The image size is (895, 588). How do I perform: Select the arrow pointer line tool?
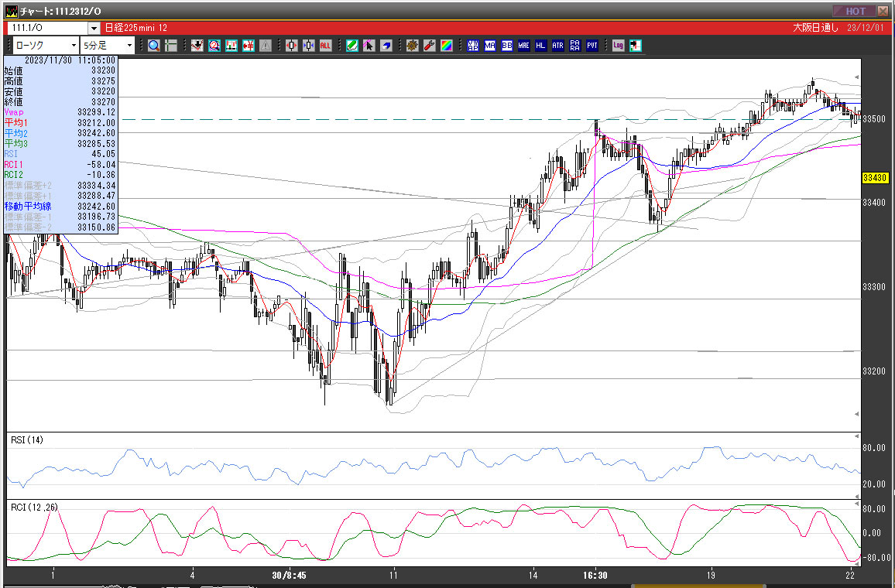click(369, 46)
